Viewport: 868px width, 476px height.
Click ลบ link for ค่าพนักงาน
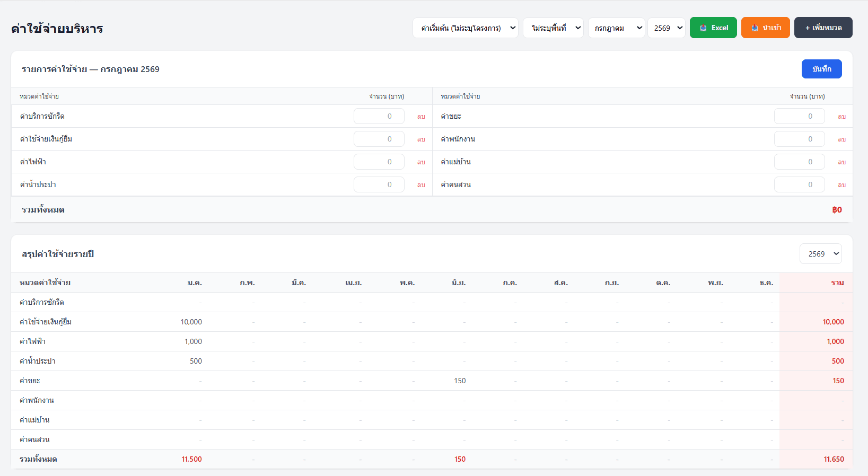pyautogui.click(x=841, y=139)
